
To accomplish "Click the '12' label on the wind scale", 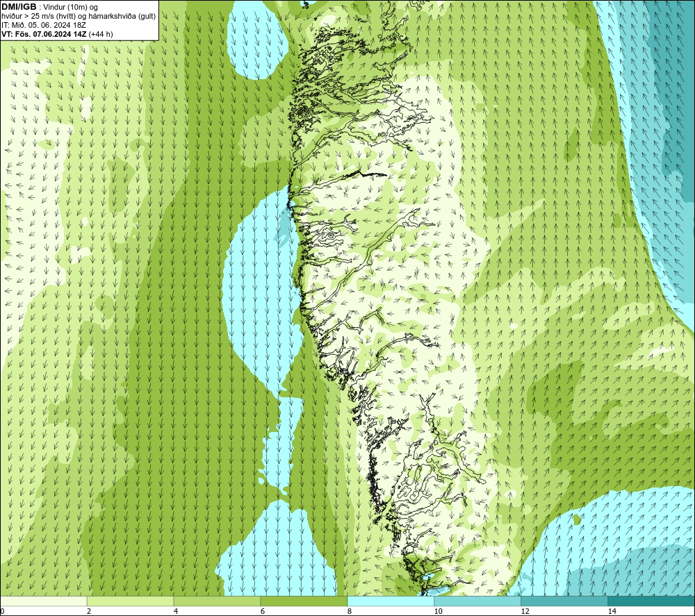I will 525,612.
